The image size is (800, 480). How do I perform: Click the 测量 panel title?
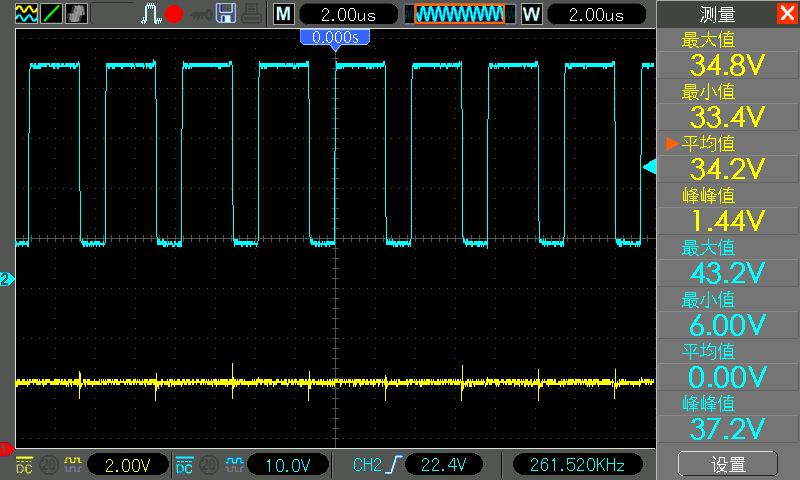tap(717, 14)
